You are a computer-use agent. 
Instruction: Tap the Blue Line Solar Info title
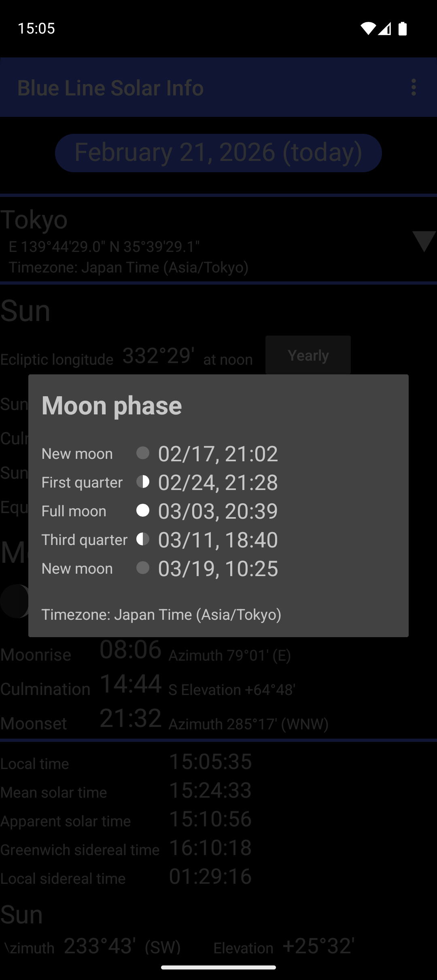[110, 88]
